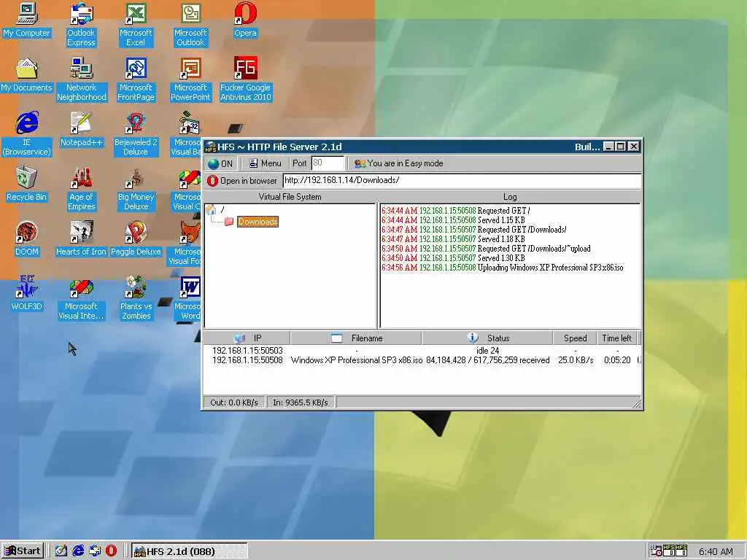
Task: Click log entry Uploading Windows XP Professional
Action: [x=502, y=268]
